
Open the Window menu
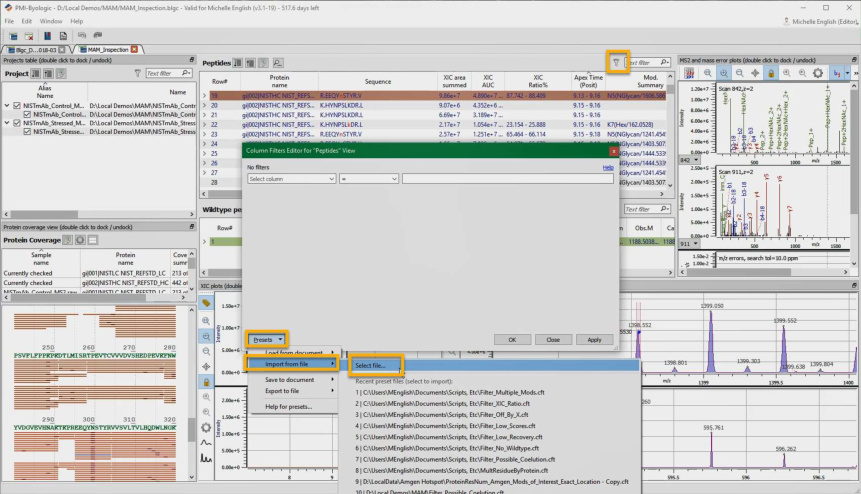pos(51,21)
